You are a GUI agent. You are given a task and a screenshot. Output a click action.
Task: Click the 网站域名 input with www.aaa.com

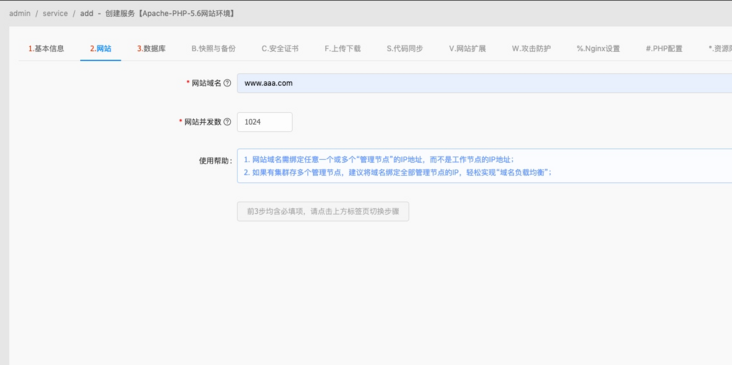point(484,83)
